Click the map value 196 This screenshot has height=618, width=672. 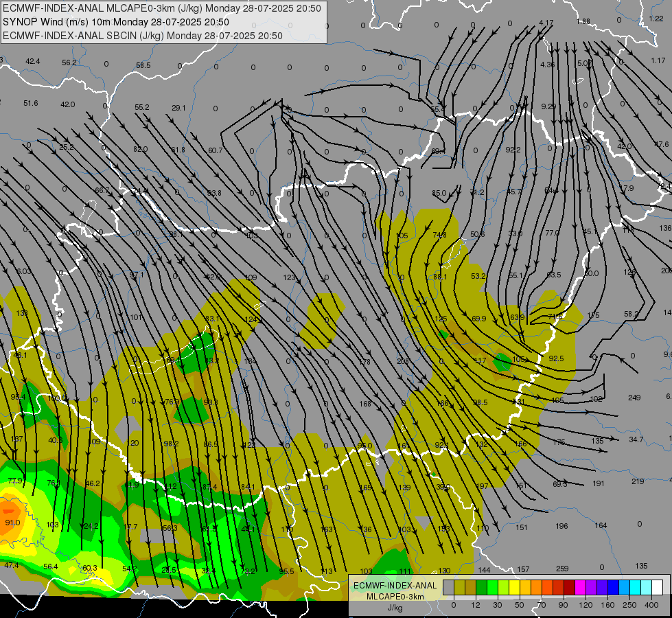[561, 526]
